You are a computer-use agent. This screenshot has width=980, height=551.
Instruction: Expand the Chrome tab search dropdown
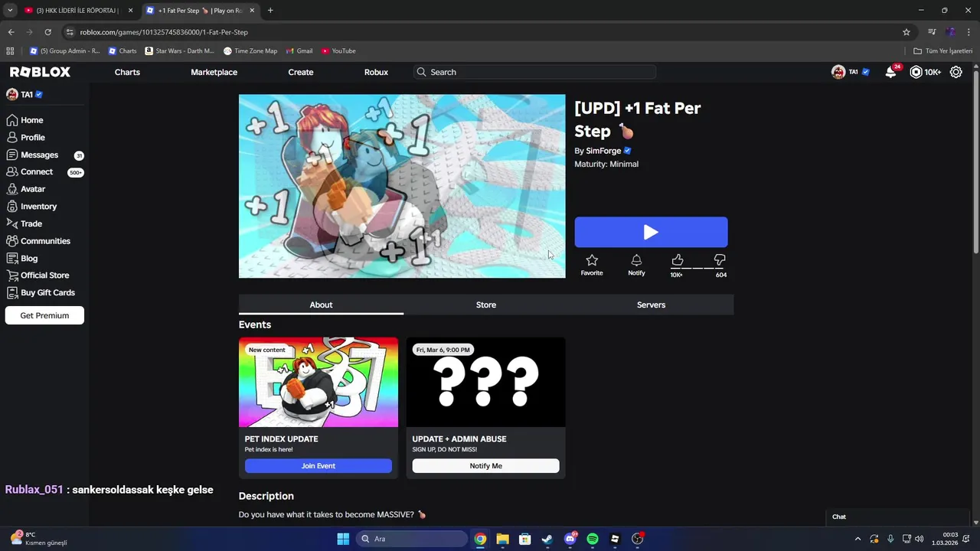click(x=10, y=10)
